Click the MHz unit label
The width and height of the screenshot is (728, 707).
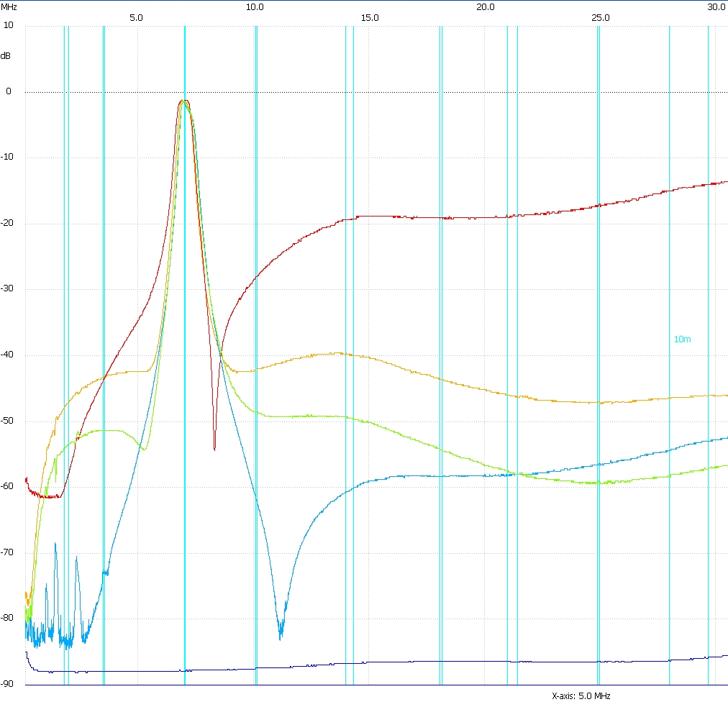coord(9,6)
